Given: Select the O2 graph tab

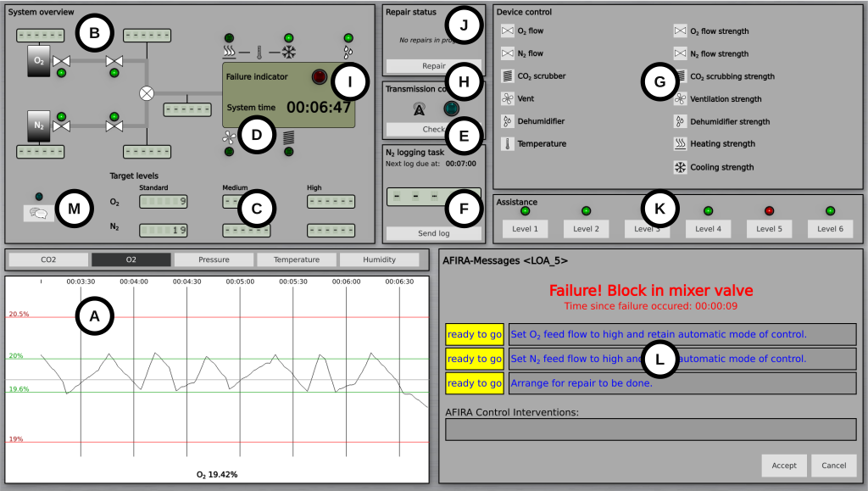Looking at the screenshot, I should click(x=131, y=259).
